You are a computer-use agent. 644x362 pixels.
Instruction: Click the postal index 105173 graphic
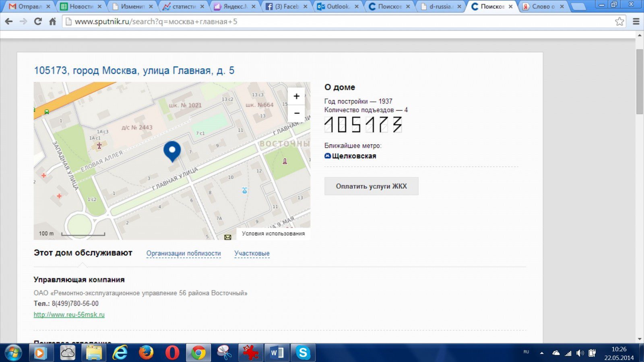[363, 125]
